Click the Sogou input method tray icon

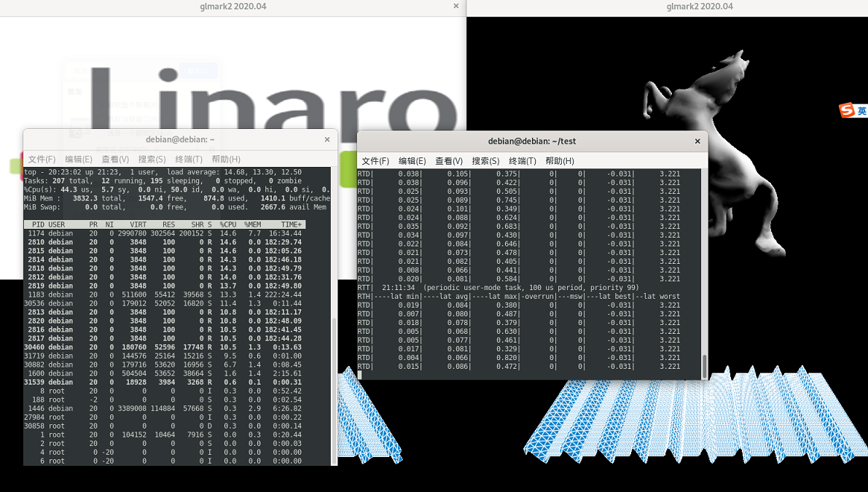click(845, 110)
